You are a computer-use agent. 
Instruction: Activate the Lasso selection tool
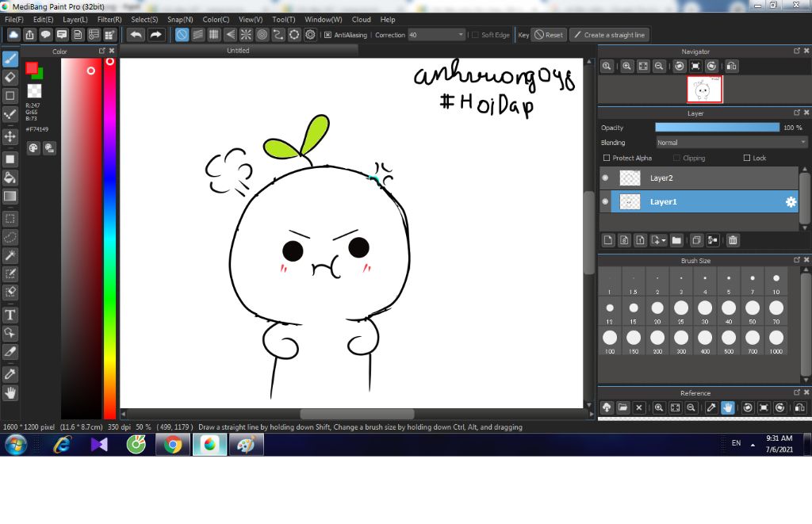click(10, 237)
